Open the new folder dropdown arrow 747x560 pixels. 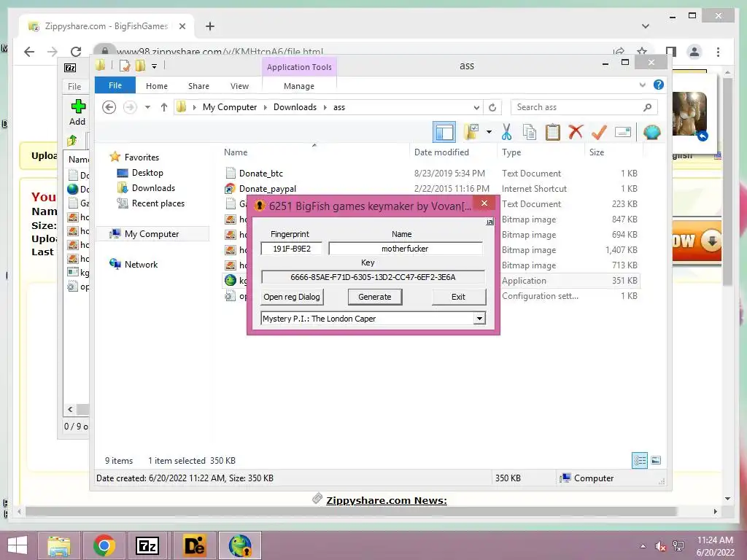click(x=489, y=132)
